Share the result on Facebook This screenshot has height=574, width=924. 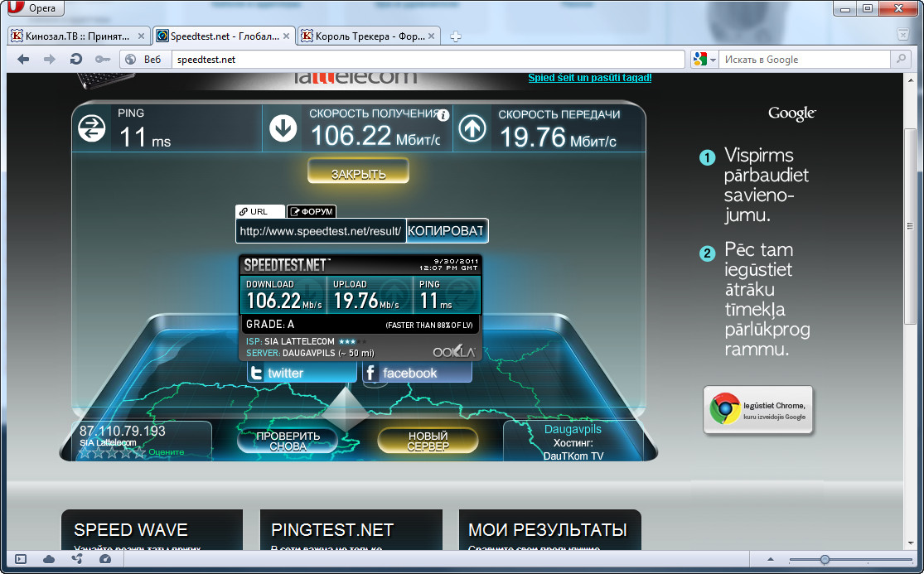(x=417, y=373)
